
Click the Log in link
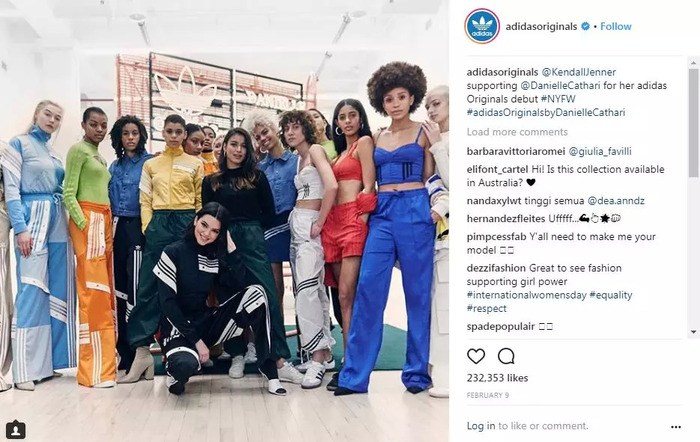tap(481, 426)
